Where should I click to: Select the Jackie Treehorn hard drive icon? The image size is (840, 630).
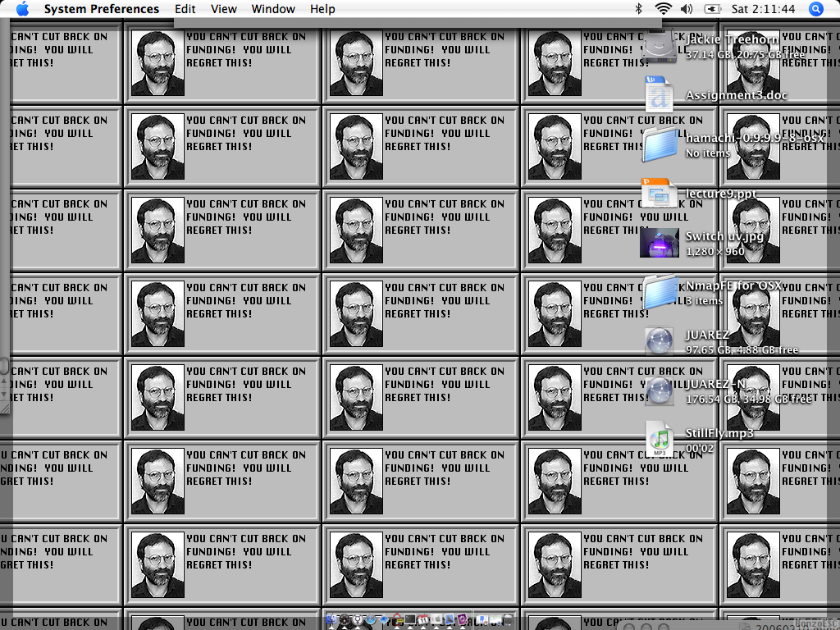660,46
